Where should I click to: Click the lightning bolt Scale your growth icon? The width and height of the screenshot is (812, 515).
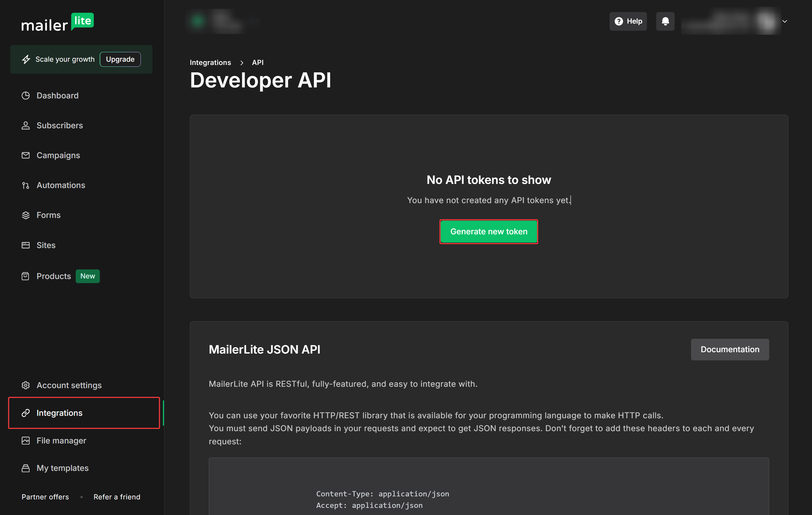point(26,59)
